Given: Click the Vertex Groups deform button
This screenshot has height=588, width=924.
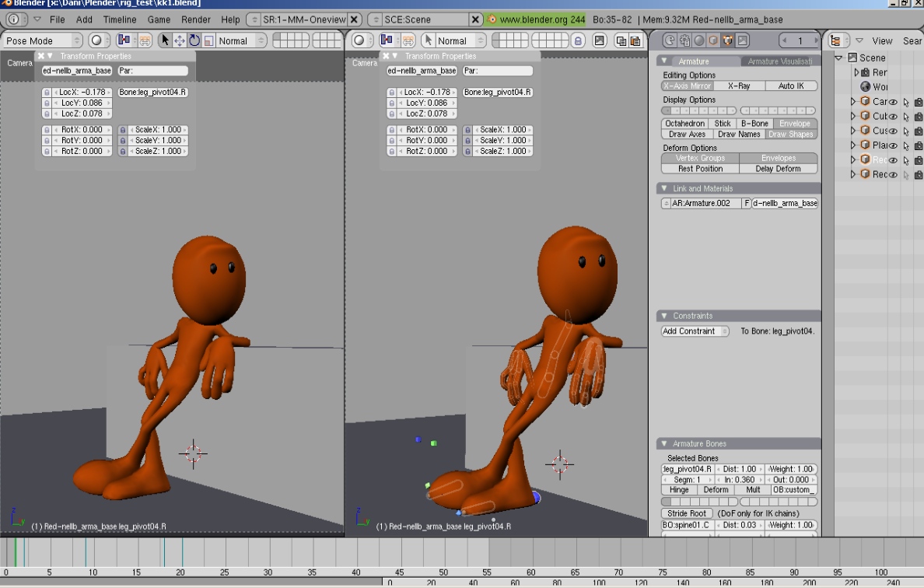Looking at the screenshot, I should pos(700,158).
